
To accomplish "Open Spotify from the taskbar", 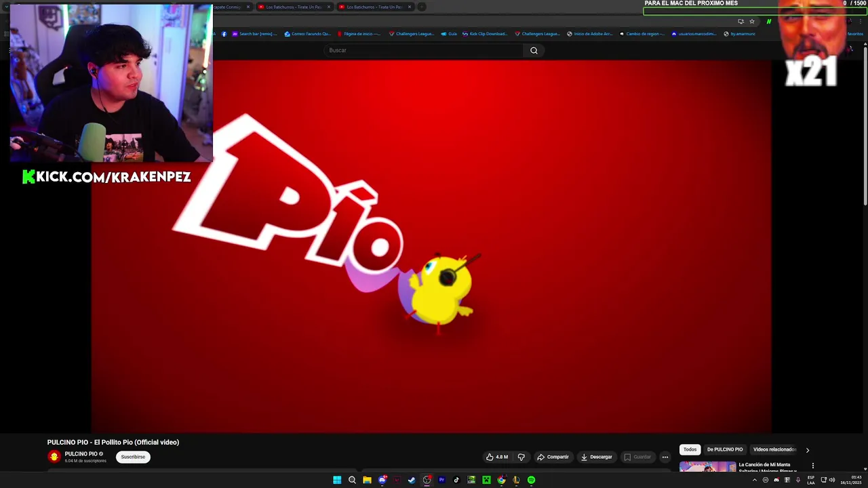I will [x=531, y=480].
